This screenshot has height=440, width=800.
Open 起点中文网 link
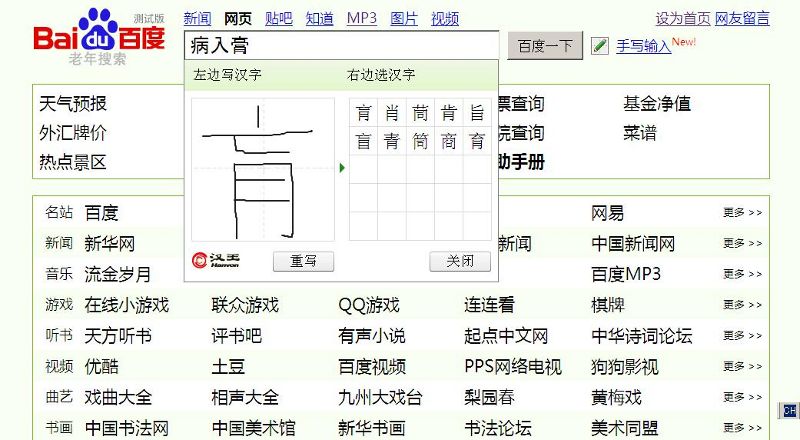pyautogui.click(x=506, y=335)
